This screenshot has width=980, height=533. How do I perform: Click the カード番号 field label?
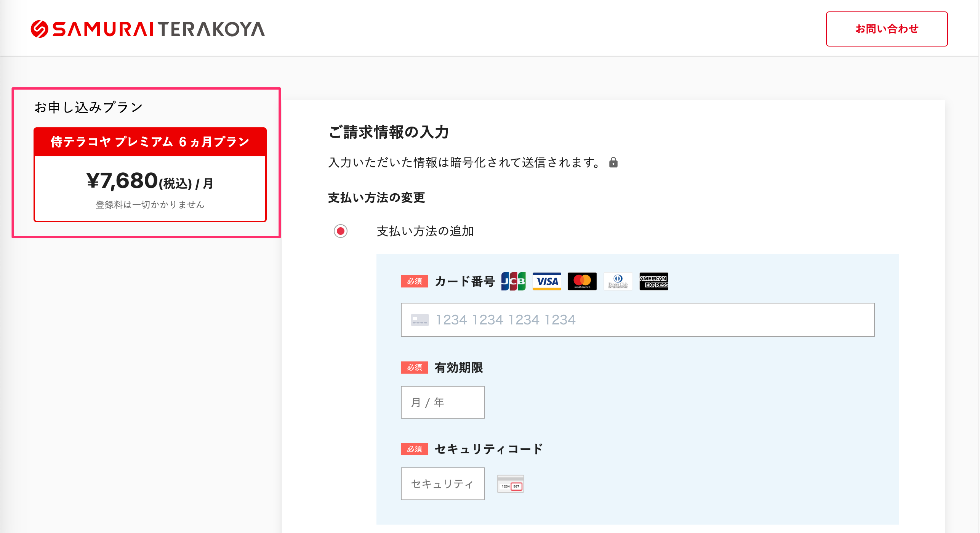click(464, 281)
